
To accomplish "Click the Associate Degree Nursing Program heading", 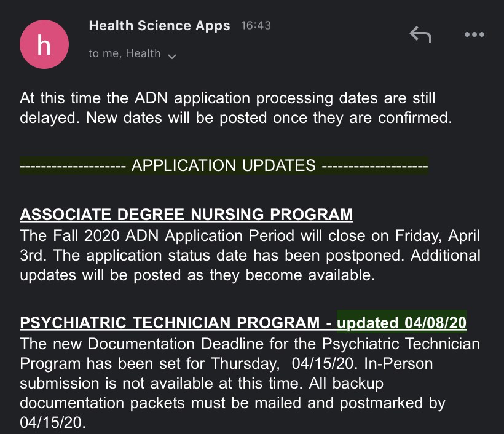I will click(x=186, y=215).
